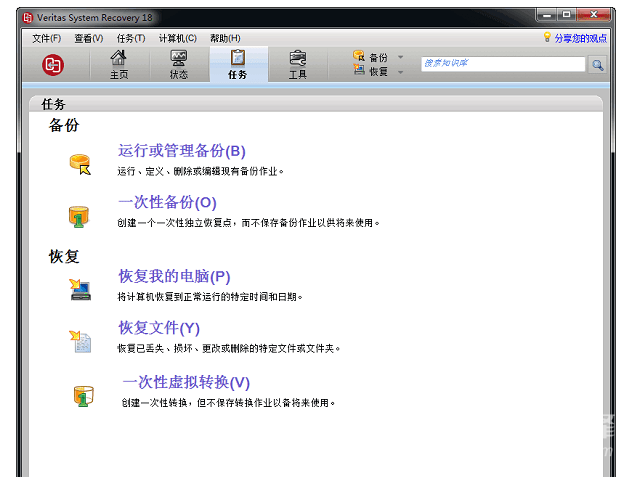Click the search magnifier button
631x477 pixels.
pyautogui.click(x=598, y=64)
